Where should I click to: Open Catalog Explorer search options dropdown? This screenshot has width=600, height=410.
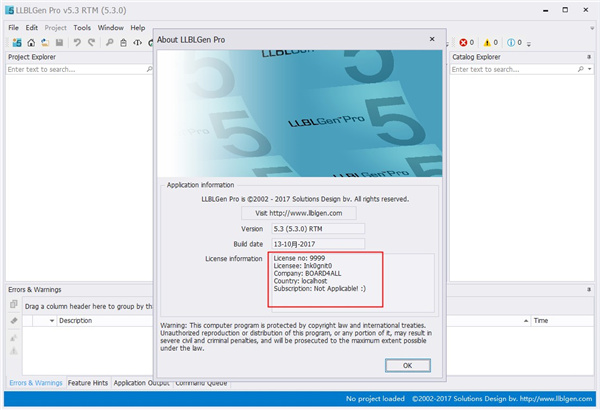[590, 69]
